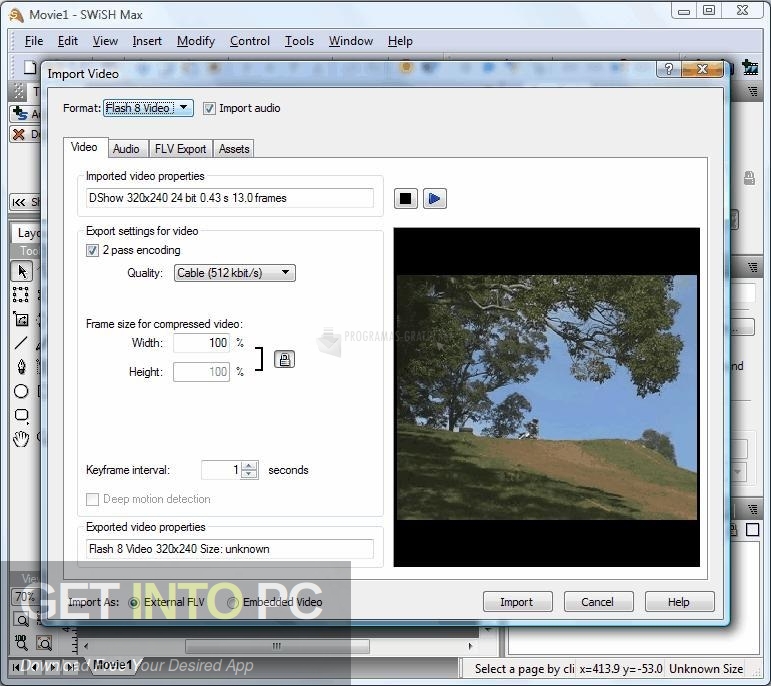Open the Help menu in menu bar

[400, 41]
